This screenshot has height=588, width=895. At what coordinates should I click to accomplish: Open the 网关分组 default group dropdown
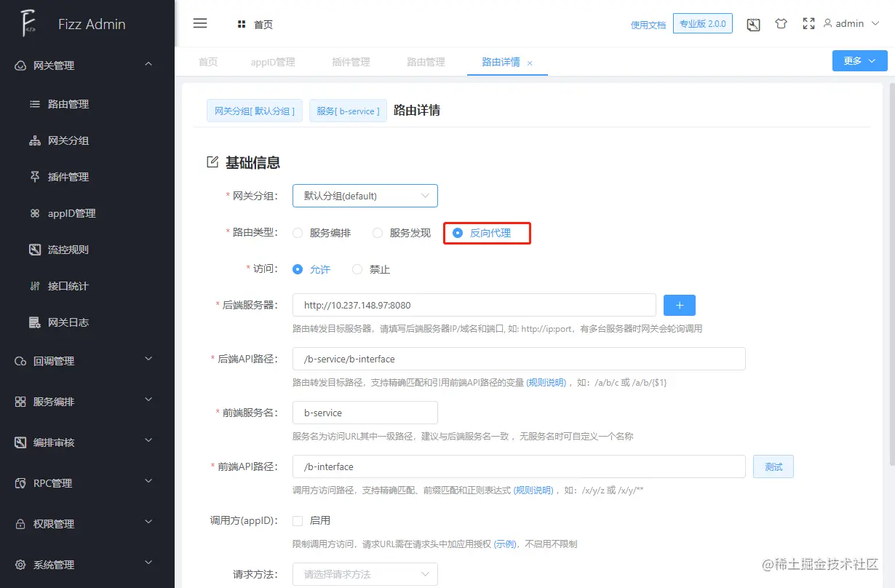click(364, 195)
